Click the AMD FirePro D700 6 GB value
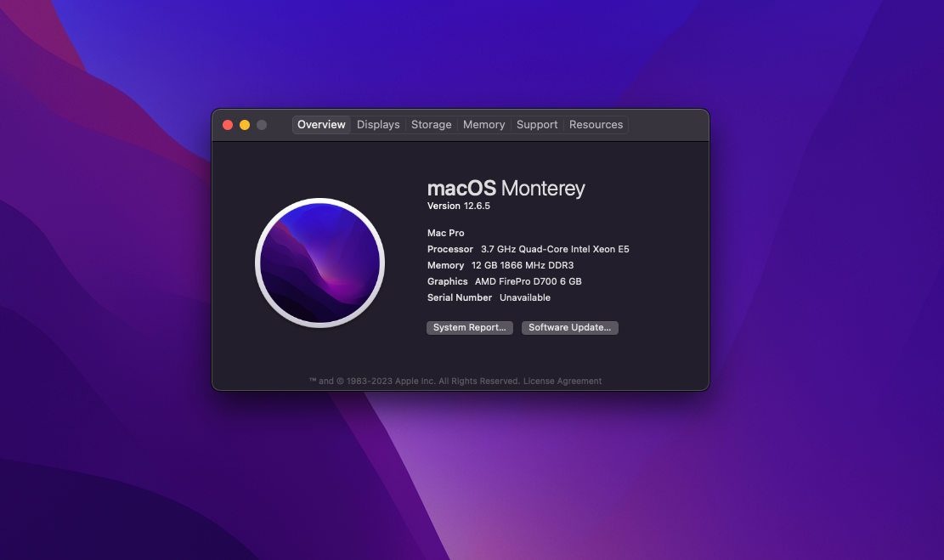 pyautogui.click(x=528, y=282)
